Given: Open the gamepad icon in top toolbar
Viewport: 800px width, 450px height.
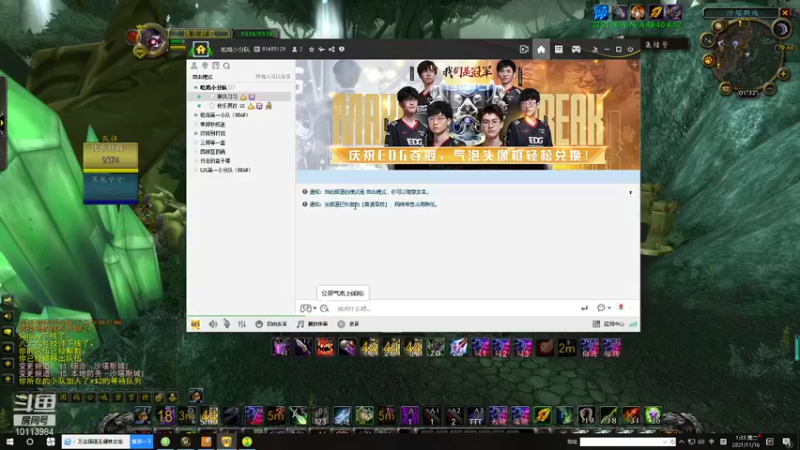Looking at the screenshot, I should 576,49.
